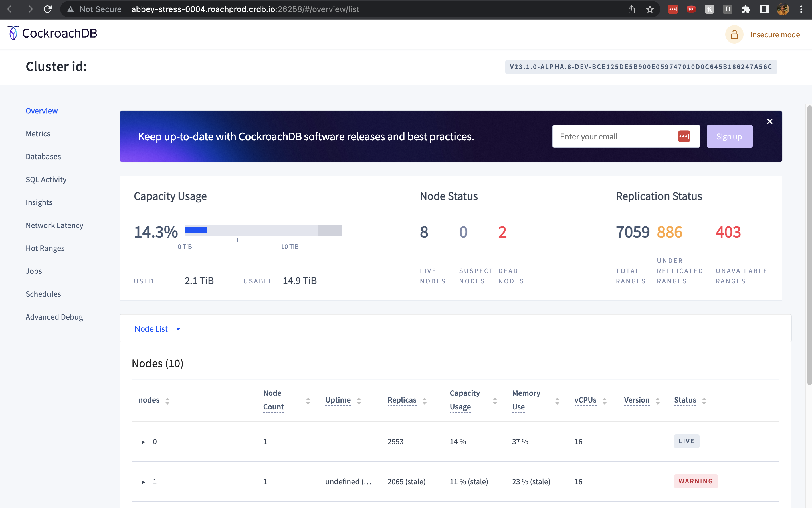Viewport: 812px width, 508px height.
Task: Sort by Node Count column arrows
Action: [x=308, y=401]
